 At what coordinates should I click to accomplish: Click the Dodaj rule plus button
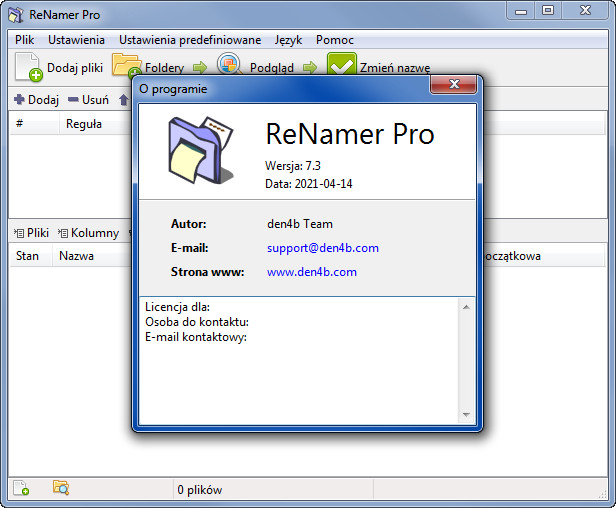[x=36, y=100]
